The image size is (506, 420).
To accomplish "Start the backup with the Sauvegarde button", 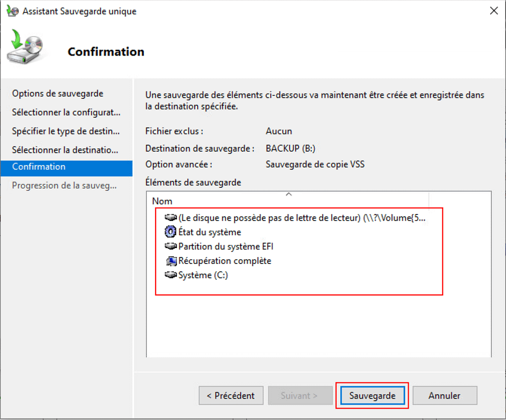I will tap(372, 396).
